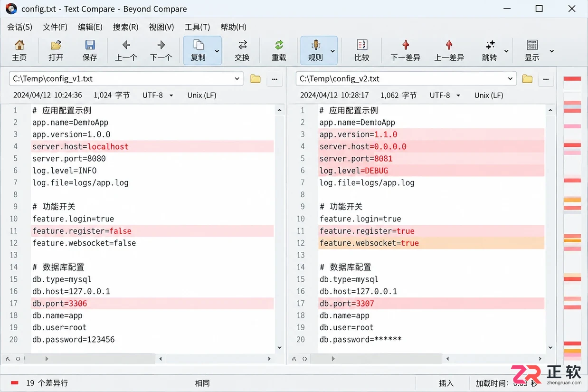Browse folder for left file
This screenshot has height=392, width=588.
[x=256, y=79]
